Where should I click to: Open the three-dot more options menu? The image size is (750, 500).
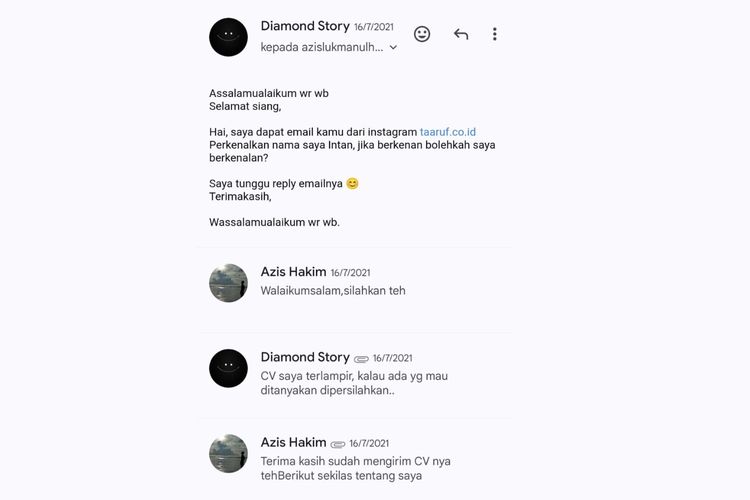[x=494, y=34]
